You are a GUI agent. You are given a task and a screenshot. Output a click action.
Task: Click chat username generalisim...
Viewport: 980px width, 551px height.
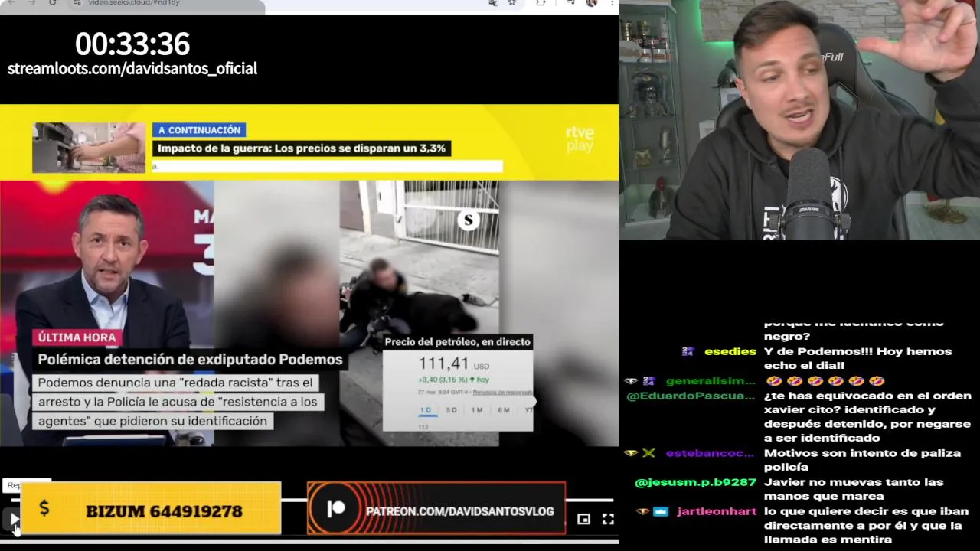click(x=710, y=381)
